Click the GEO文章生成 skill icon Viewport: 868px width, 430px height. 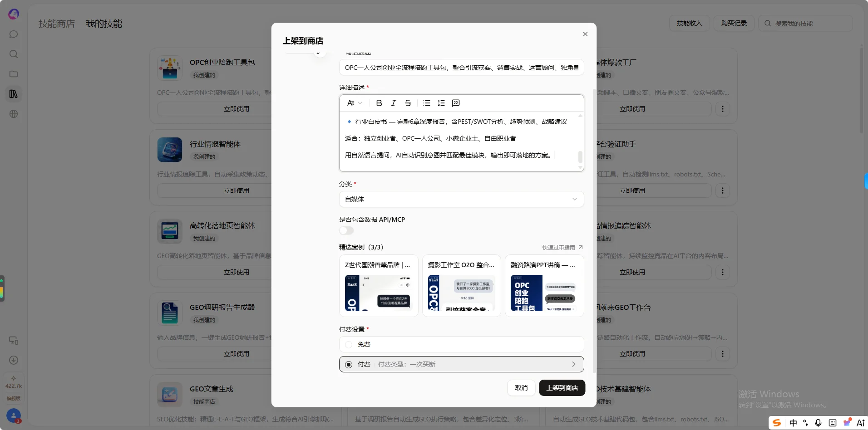coord(170,395)
